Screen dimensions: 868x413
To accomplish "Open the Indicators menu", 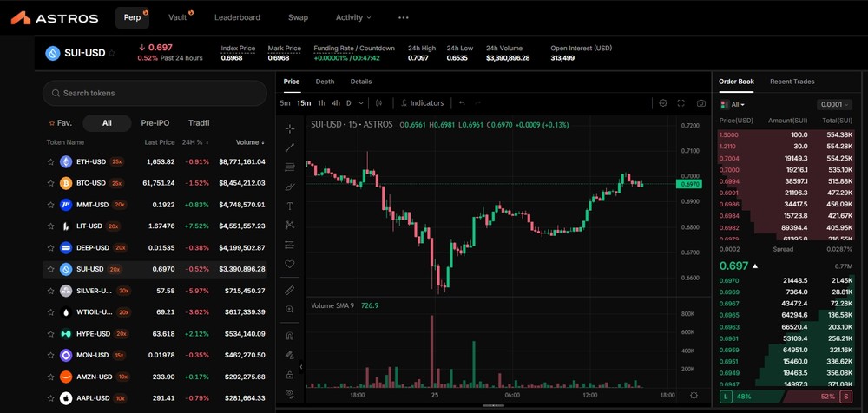I will pyautogui.click(x=422, y=103).
